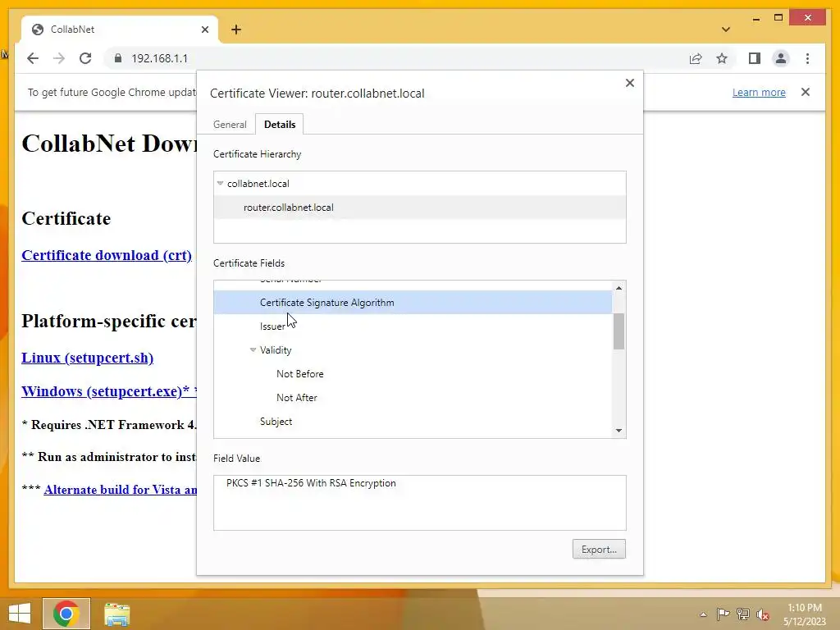Select the Certificate Signature Algorithm field
The height and width of the screenshot is (630, 840).
[x=413, y=302]
